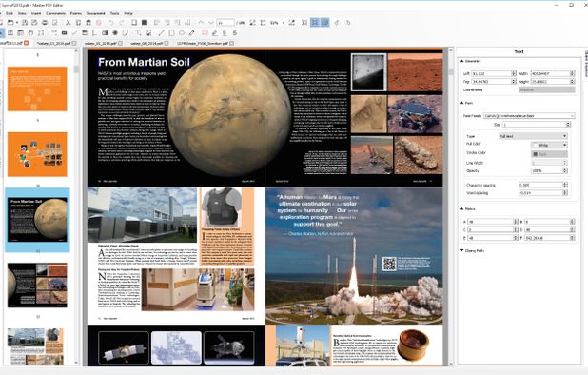The image size is (588, 375).
Task: Open the Tools menu
Action: [x=114, y=13]
